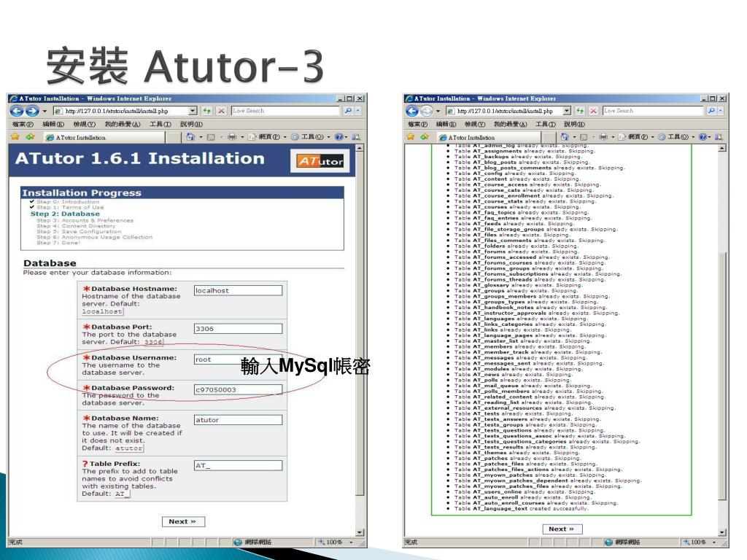The image size is (747, 560).
Task: Click Stop (red X) in left browser window
Action: (222, 111)
